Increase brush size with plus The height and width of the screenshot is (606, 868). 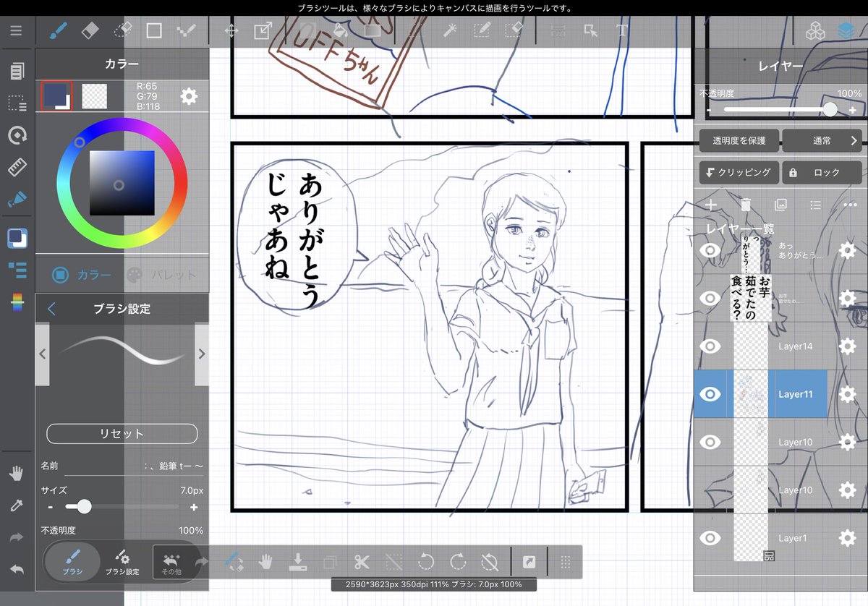click(x=194, y=508)
